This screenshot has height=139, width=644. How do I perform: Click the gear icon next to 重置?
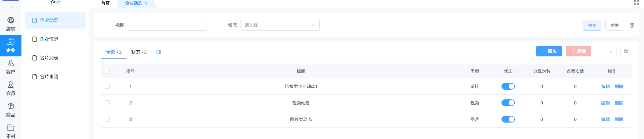coord(632,25)
